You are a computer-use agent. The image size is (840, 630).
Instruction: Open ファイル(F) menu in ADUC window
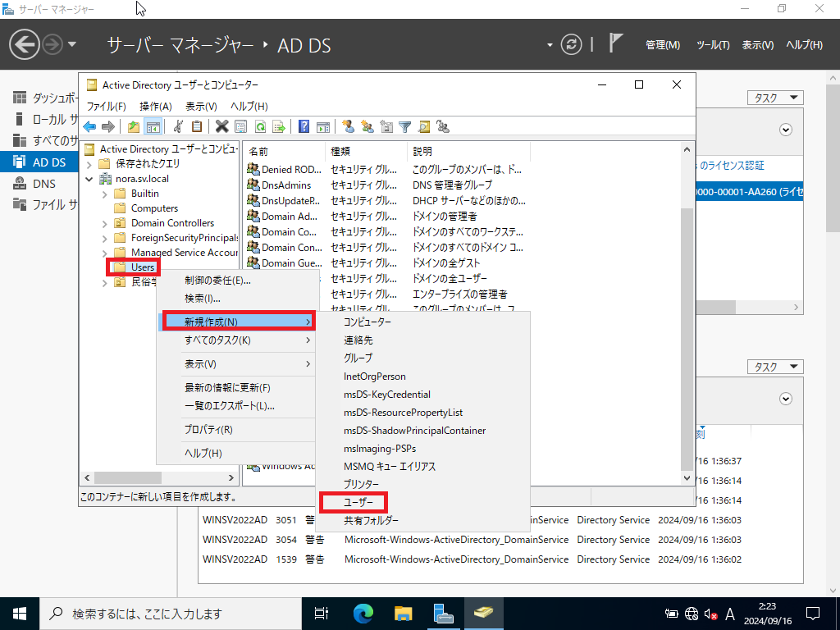106,106
